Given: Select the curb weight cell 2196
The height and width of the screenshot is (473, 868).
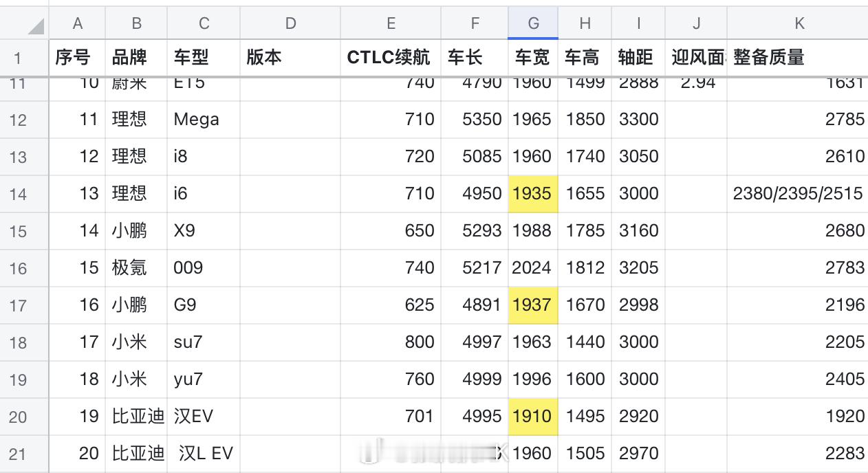Looking at the screenshot, I should [x=798, y=305].
